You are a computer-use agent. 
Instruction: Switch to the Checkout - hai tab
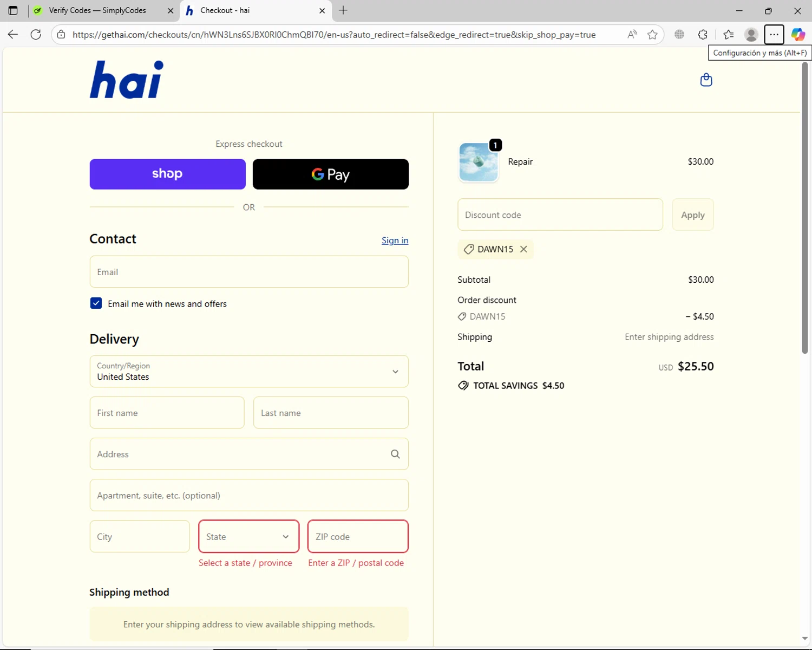[256, 10]
